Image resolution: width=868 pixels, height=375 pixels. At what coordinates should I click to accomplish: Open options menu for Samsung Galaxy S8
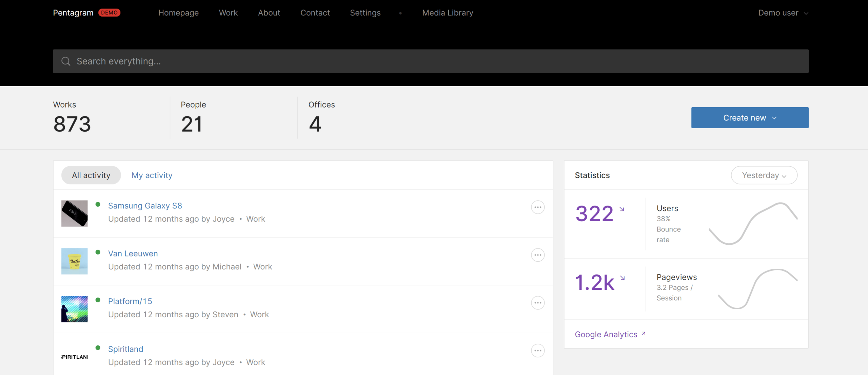click(x=538, y=207)
